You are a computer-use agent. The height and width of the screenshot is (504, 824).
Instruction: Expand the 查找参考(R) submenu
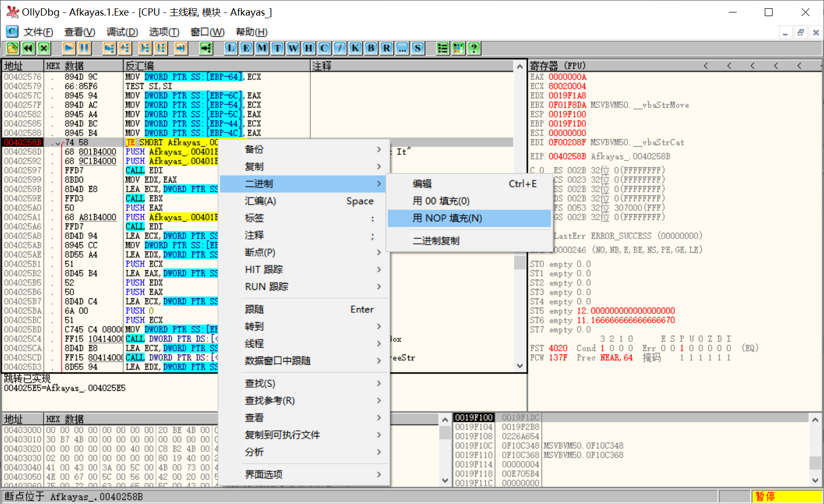(304, 401)
